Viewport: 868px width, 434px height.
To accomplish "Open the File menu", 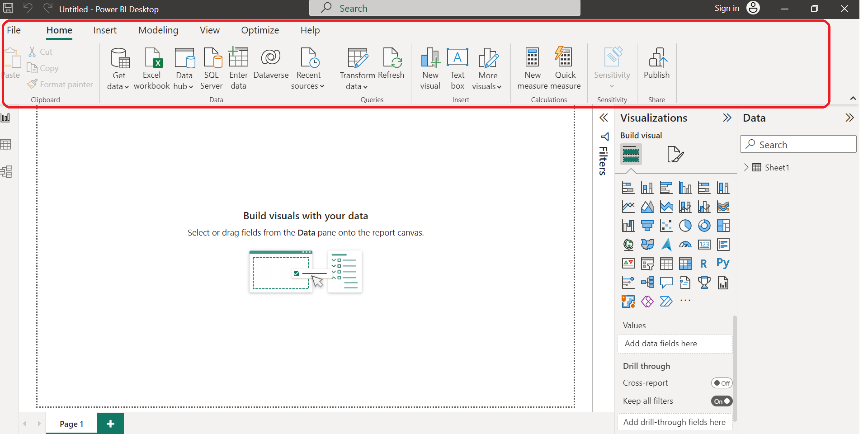I will click(14, 30).
